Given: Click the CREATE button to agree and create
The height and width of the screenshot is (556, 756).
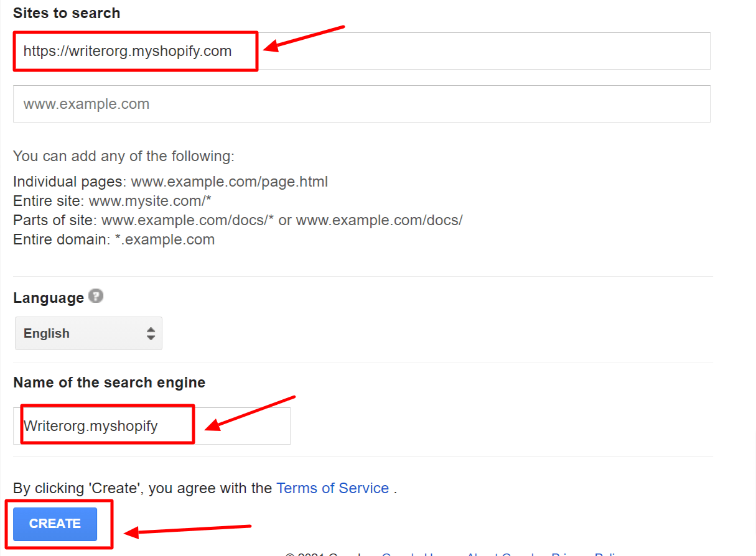Looking at the screenshot, I should pyautogui.click(x=56, y=524).
